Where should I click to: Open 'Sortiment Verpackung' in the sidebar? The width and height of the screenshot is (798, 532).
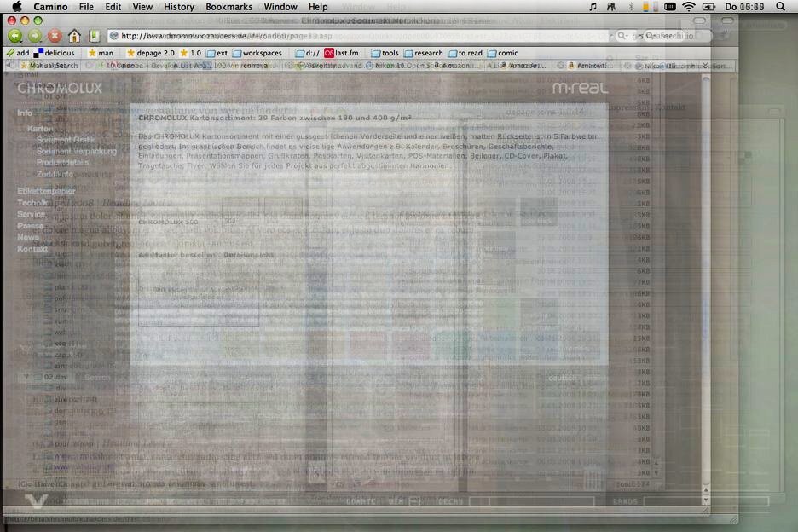77,151
